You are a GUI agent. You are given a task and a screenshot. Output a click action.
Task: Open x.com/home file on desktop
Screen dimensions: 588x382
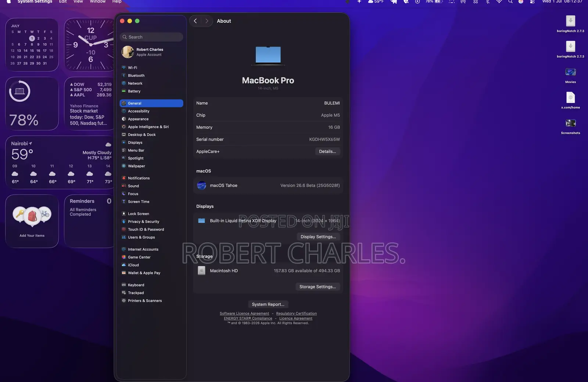[571, 101]
